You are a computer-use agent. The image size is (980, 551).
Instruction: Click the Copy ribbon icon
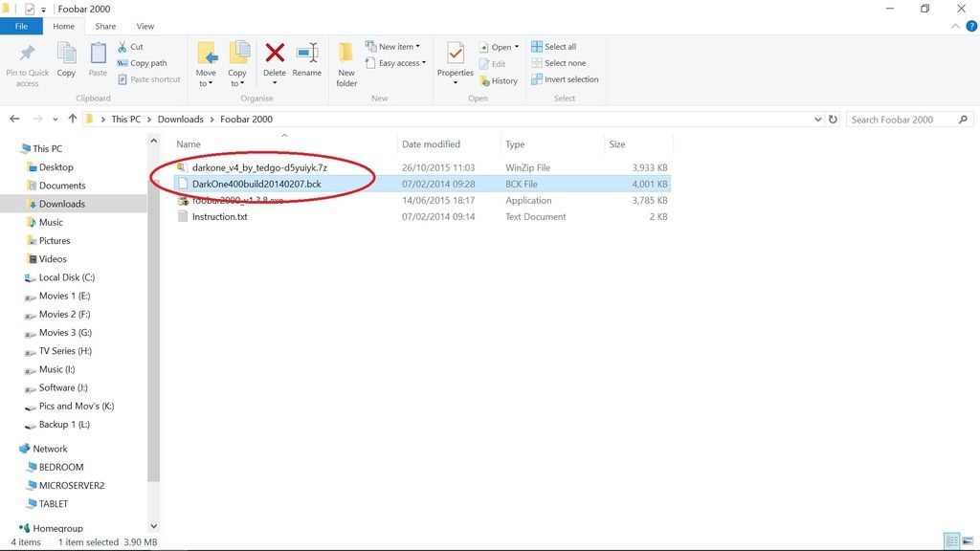[66, 54]
